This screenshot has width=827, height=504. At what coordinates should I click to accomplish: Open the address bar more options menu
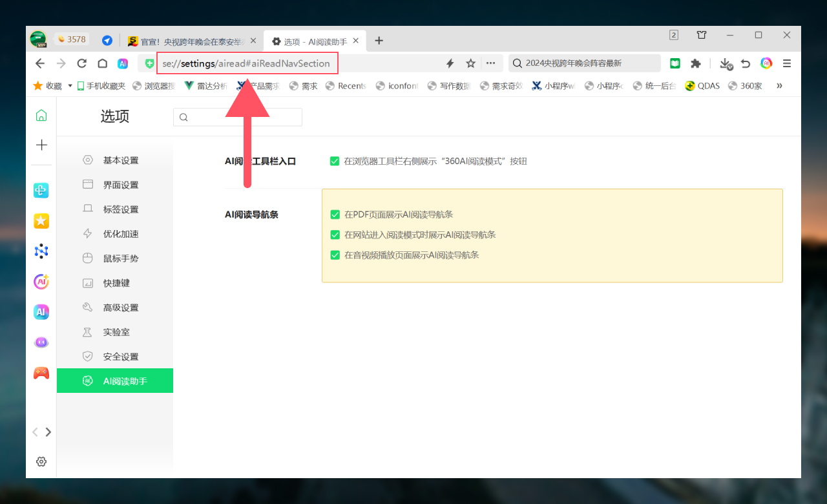[x=490, y=63]
